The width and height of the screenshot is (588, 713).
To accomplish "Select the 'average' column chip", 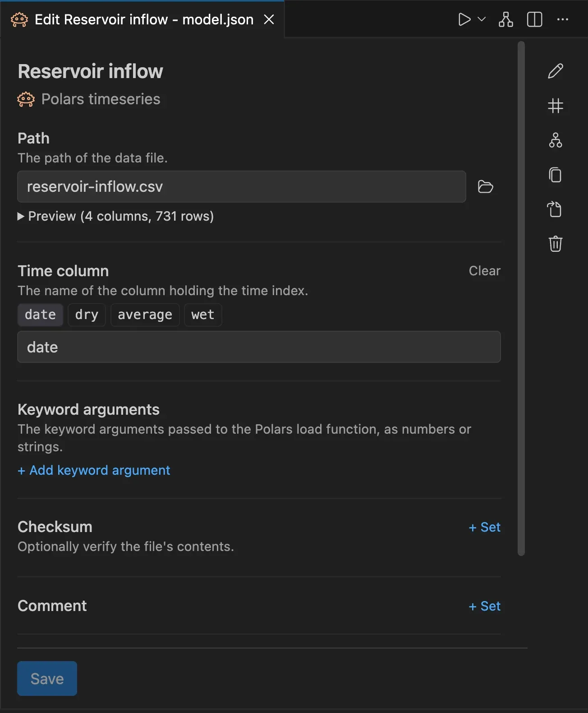I will coord(145,315).
